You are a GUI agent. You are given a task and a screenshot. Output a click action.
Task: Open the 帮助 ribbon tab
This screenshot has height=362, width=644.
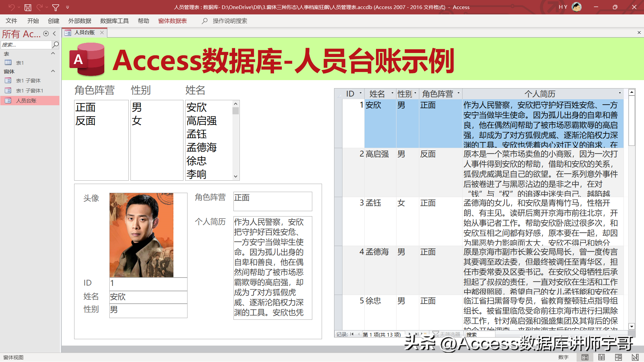pos(144,21)
